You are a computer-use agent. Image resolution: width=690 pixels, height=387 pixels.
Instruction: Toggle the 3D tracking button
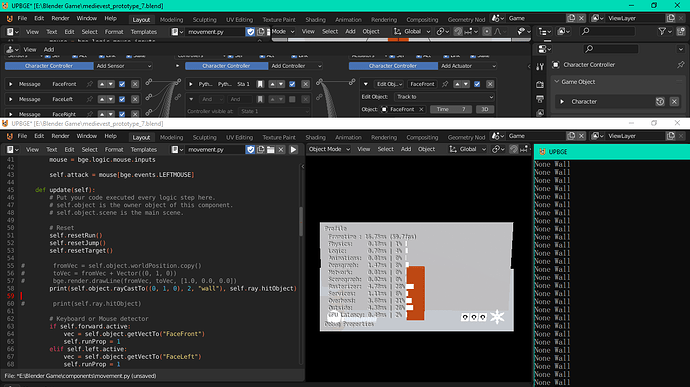tap(484, 109)
